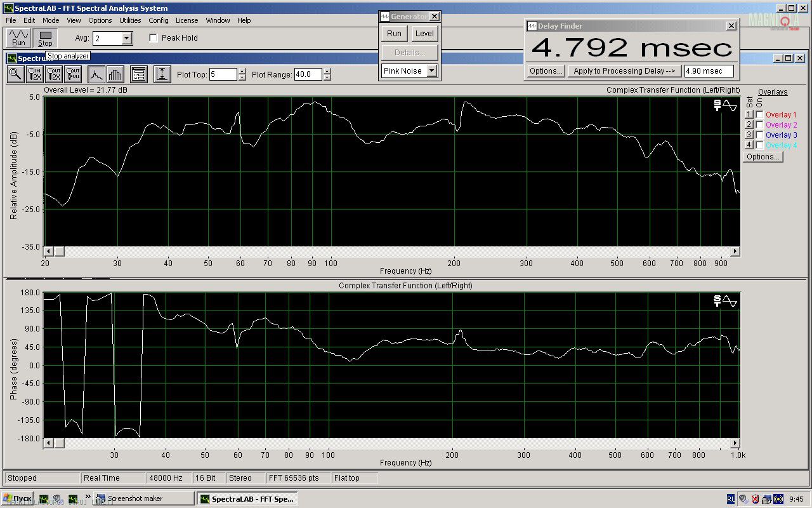Image resolution: width=812 pixels, height=508 pixels.
Task: Click the vertical auto-scale icon
Action: click(162, 74)
